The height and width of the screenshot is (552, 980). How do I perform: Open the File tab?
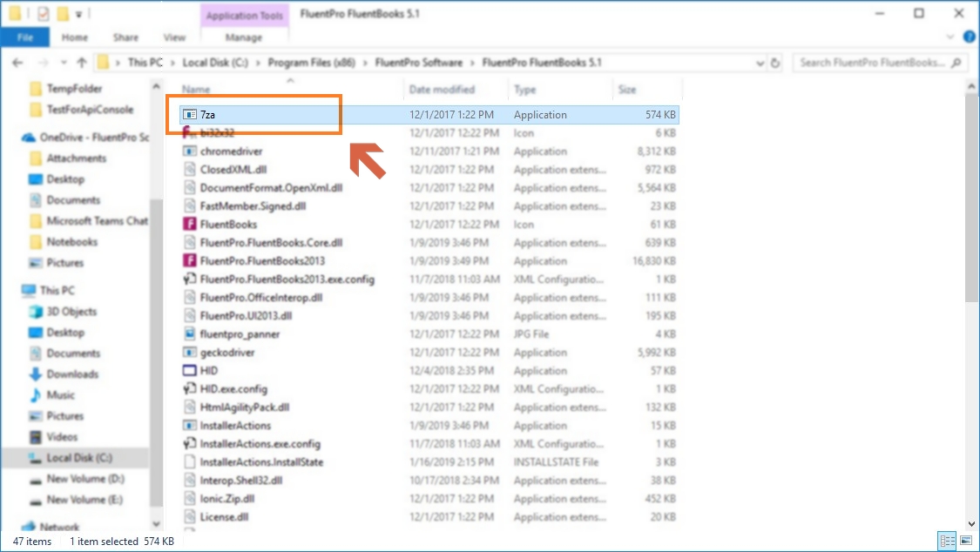(x=25, y=37)
